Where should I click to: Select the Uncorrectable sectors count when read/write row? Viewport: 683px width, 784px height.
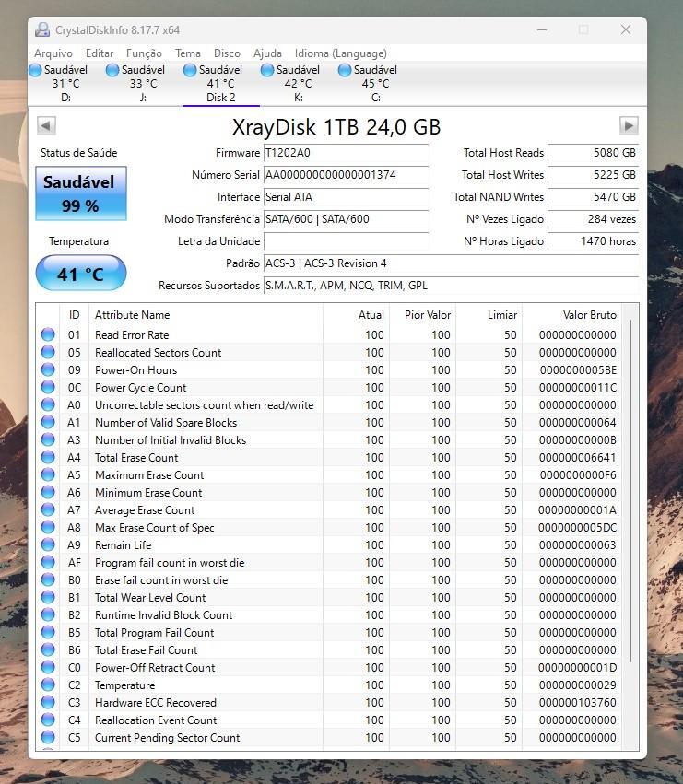click(330, 405)
